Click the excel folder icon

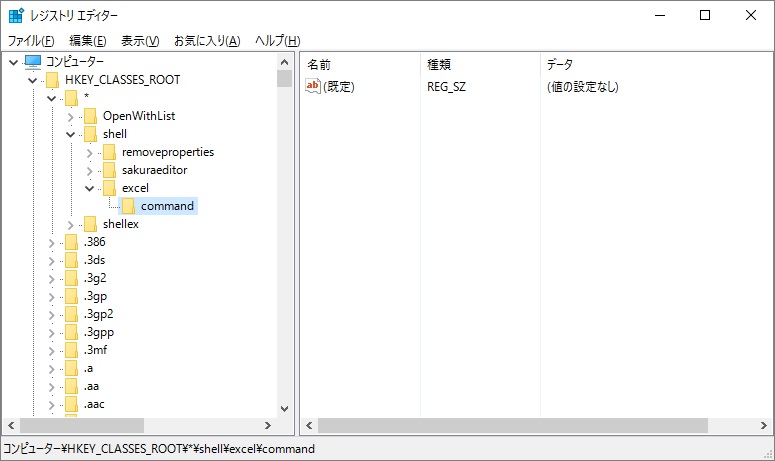coord(110,188)
